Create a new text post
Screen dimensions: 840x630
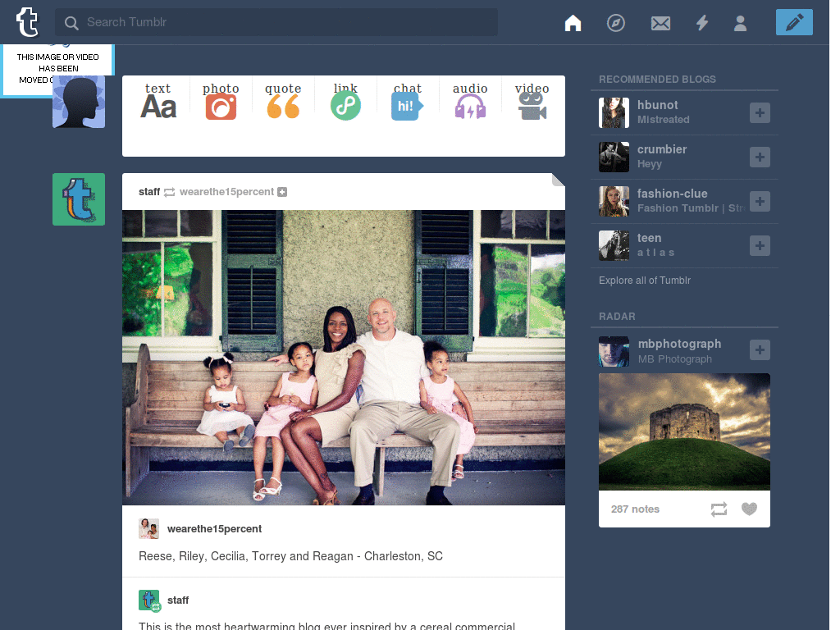[158, 101]
